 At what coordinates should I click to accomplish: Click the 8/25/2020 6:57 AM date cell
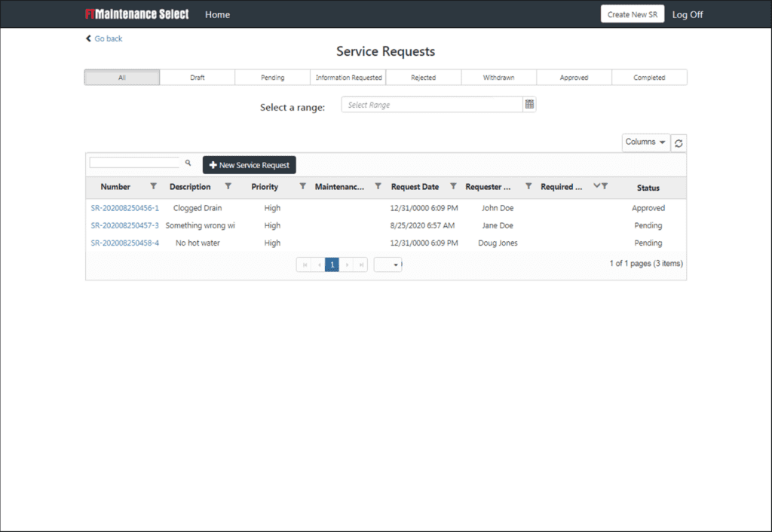click(422, 225)
